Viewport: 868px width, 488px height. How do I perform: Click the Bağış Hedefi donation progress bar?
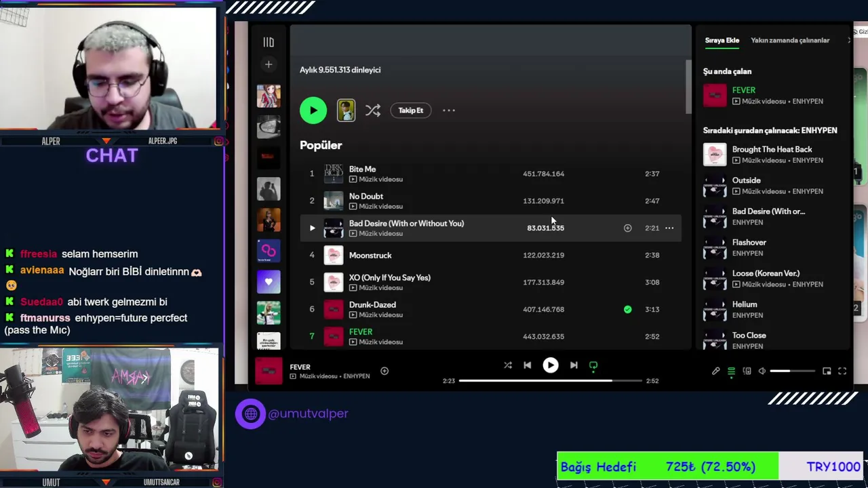point(710,466)
